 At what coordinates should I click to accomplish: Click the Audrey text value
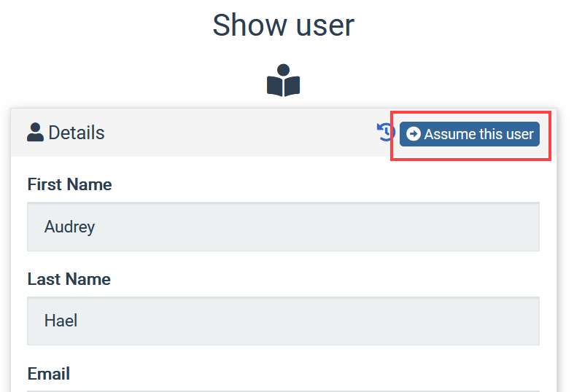69,227
